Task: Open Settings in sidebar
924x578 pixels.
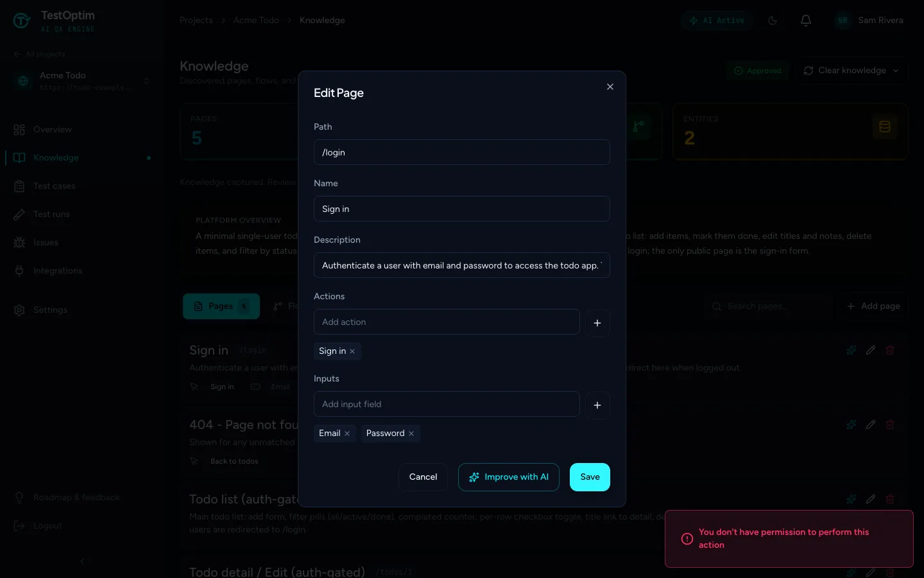Action: click(x=82, y=310)
